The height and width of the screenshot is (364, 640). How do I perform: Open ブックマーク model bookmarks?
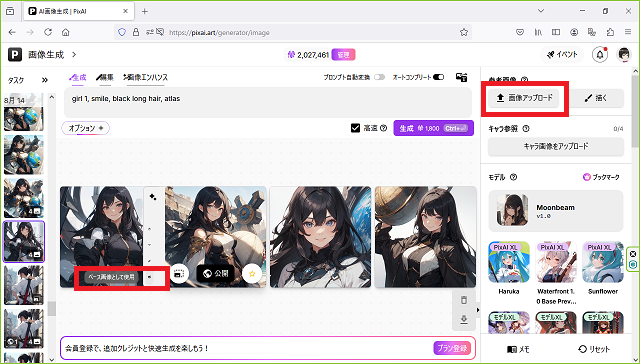pyautogui.click(x=601, y=177)
